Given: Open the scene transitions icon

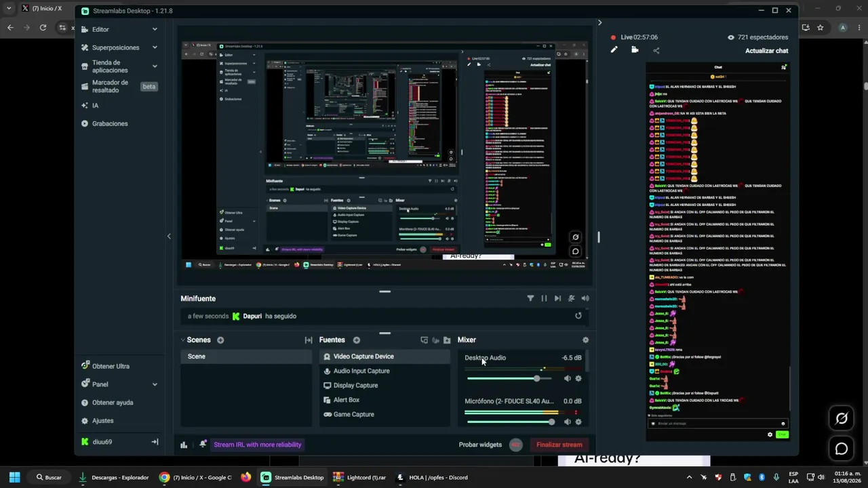Looking at the screenshot, I should click(309, 340).
